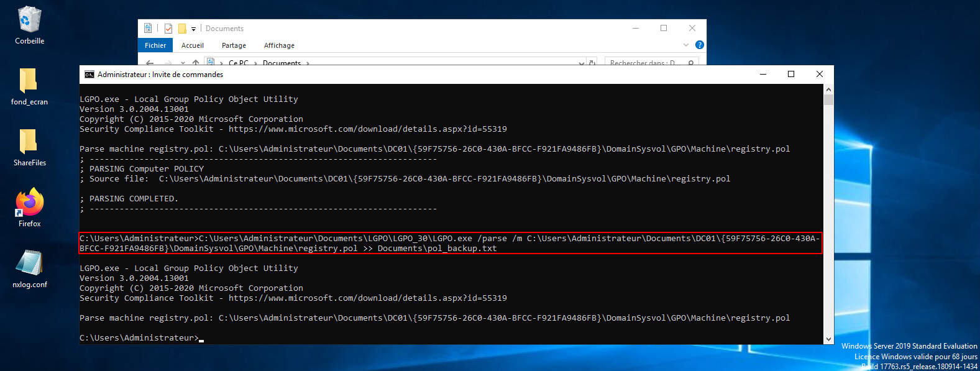Screen dimensions: 980x371
Task: Open the address bar history dropdown
Action: [x=581, y=62]
